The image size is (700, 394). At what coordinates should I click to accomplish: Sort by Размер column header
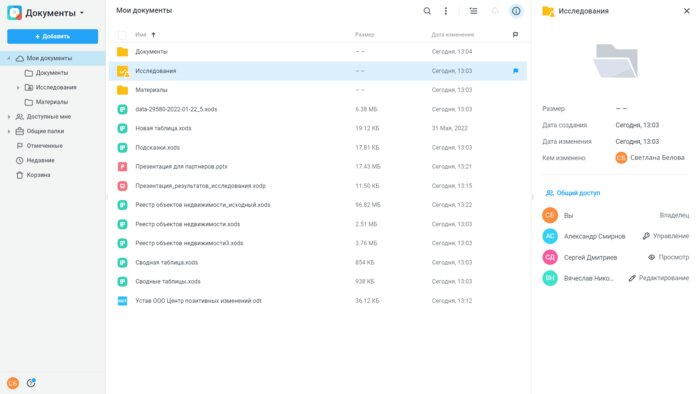(365, 35)
